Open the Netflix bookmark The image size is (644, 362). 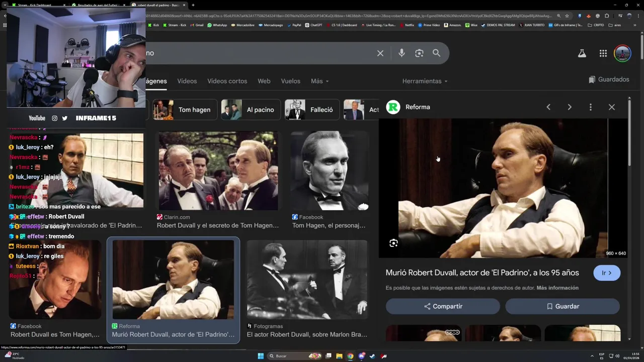click(406, 25)
